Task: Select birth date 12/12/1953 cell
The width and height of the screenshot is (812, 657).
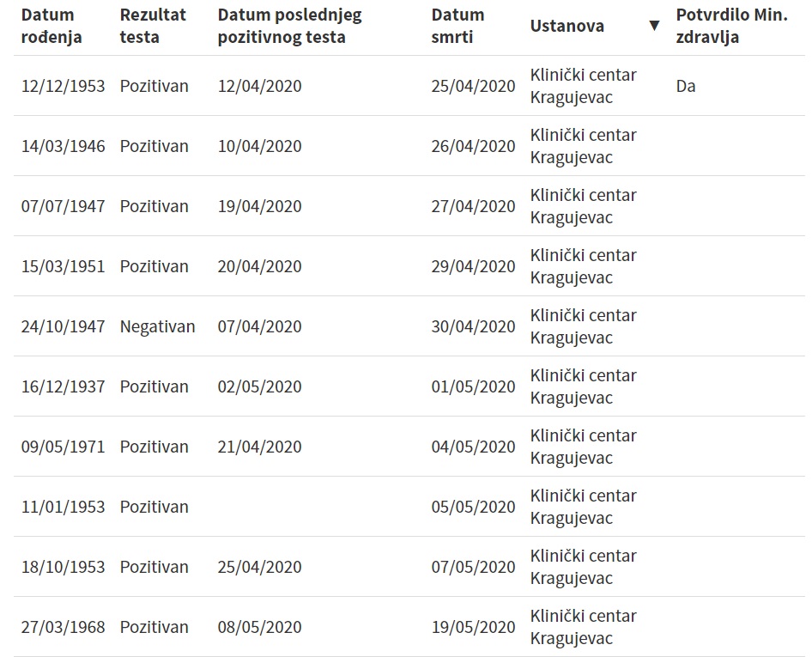Action: click(x=64, y=86)
